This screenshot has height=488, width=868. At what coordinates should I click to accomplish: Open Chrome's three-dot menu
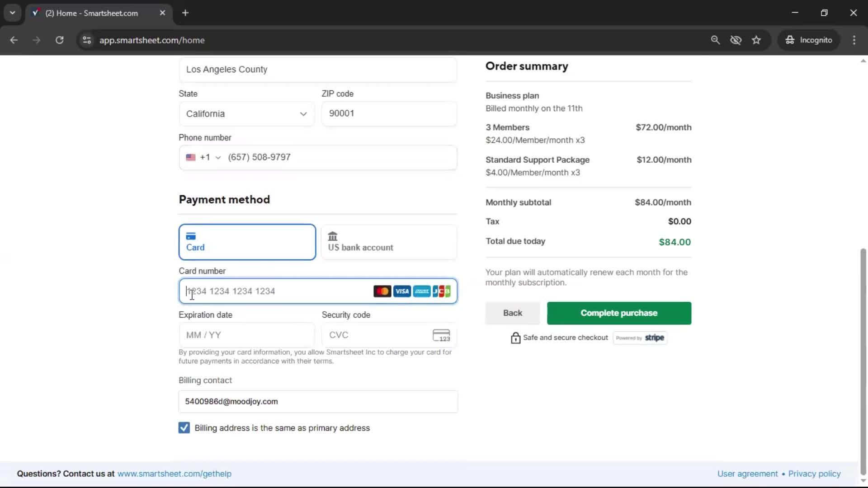point(854,40)
